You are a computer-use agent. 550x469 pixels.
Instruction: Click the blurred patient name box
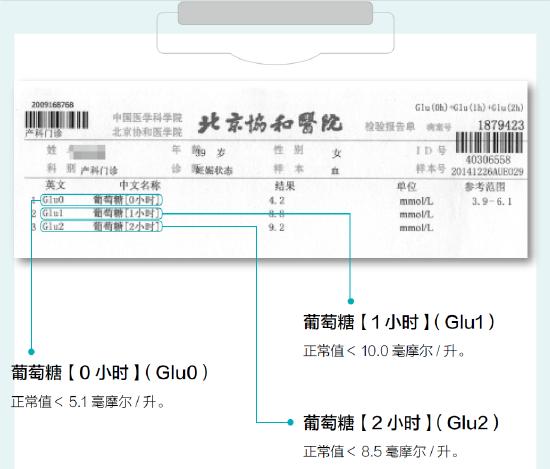click(87, 152)
